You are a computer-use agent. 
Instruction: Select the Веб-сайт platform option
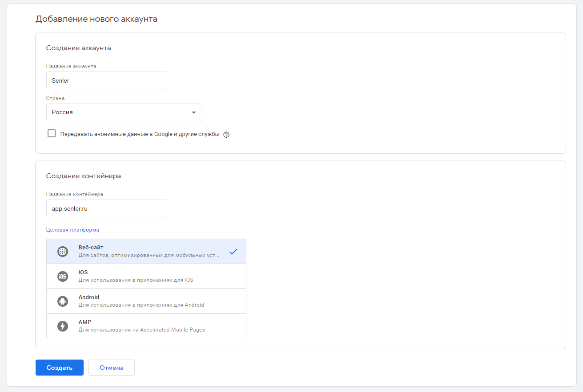147,252
